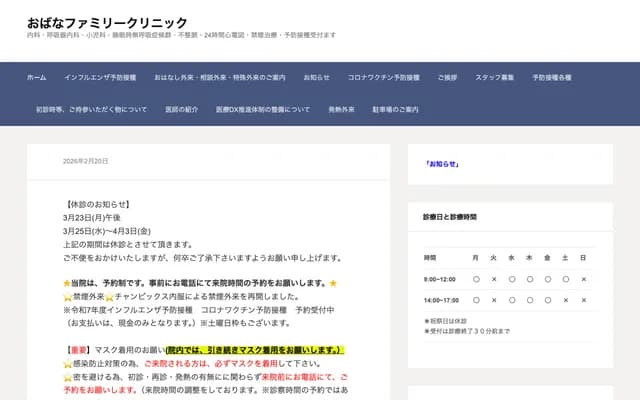Click the 「お知らせ」 sidebar link
Viewport: 640px width, 400px height.
(440, 164)
